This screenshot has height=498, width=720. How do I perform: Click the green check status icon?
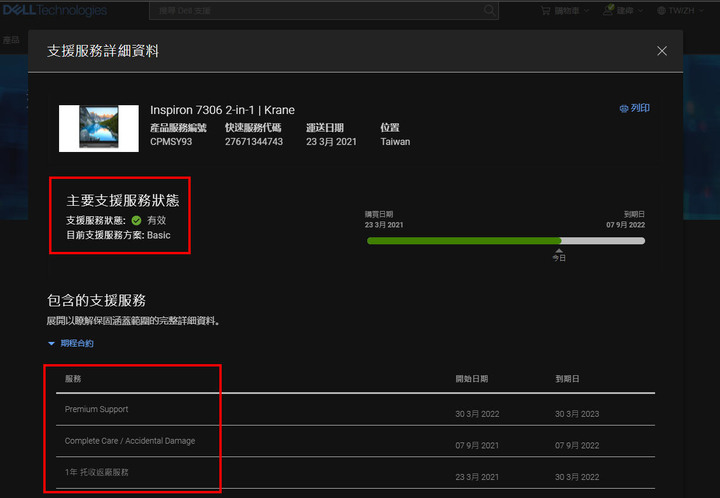(x=136, y=220)
